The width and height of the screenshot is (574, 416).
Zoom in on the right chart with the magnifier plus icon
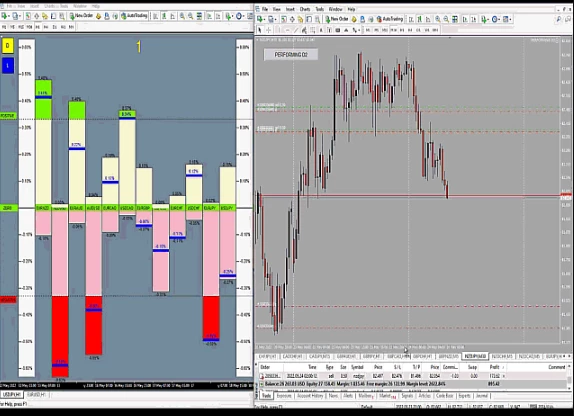tap(438, 19)
